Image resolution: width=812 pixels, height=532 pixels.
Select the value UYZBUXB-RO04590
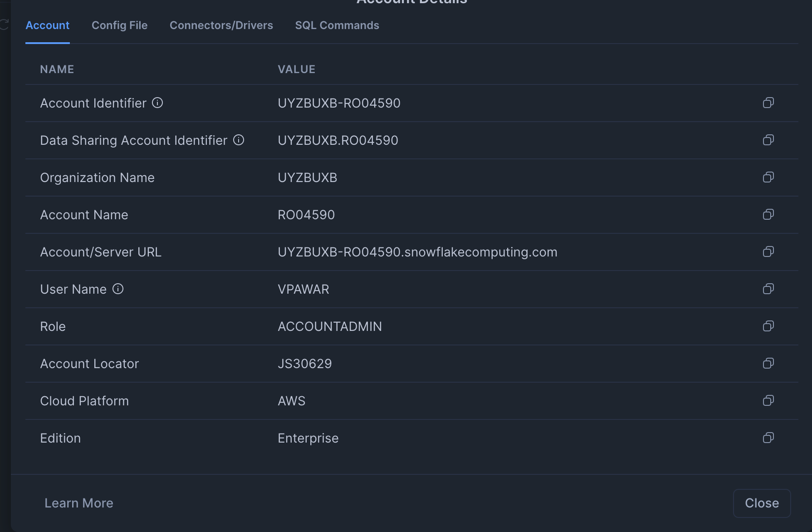[339, 103]
